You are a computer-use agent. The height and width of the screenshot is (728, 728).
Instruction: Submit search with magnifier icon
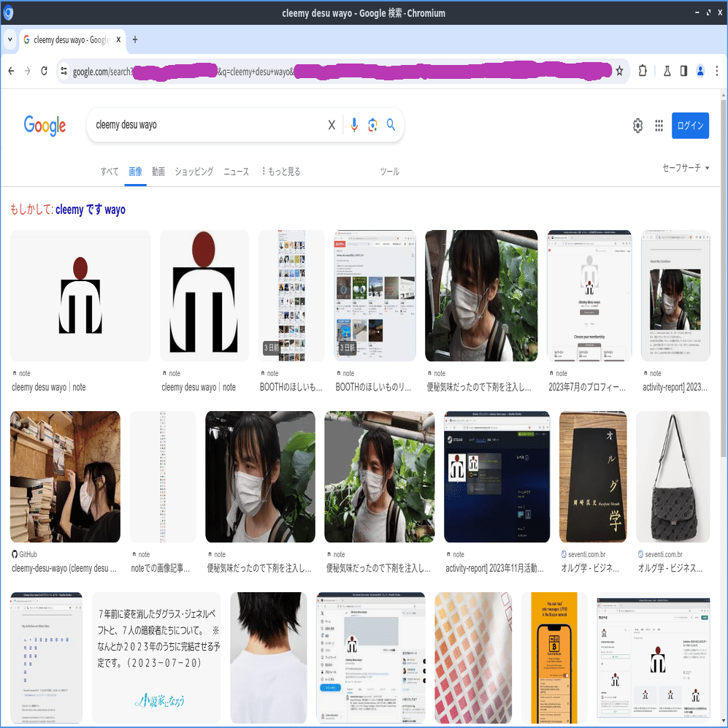point(391,125)
